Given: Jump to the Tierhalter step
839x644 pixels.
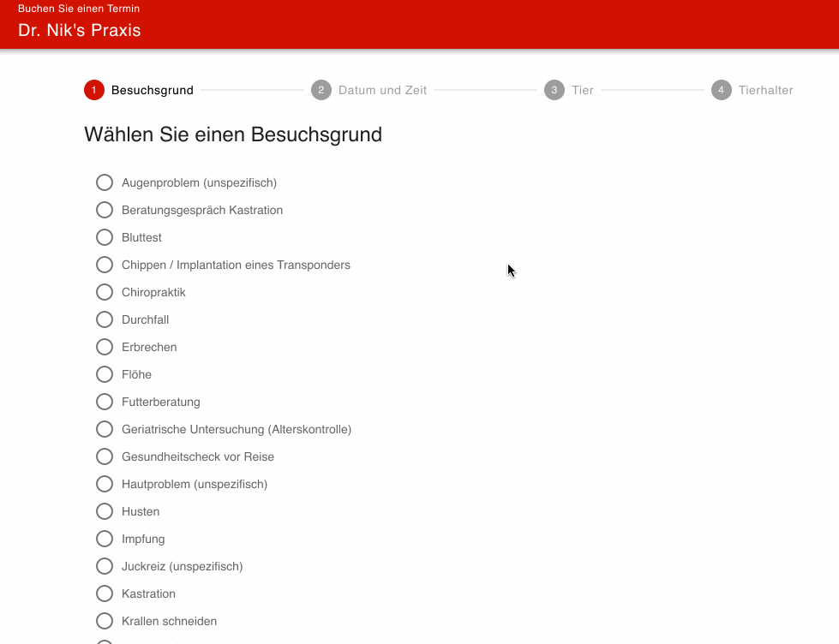Looking at the screenshot, I should [x=752, y=90].
